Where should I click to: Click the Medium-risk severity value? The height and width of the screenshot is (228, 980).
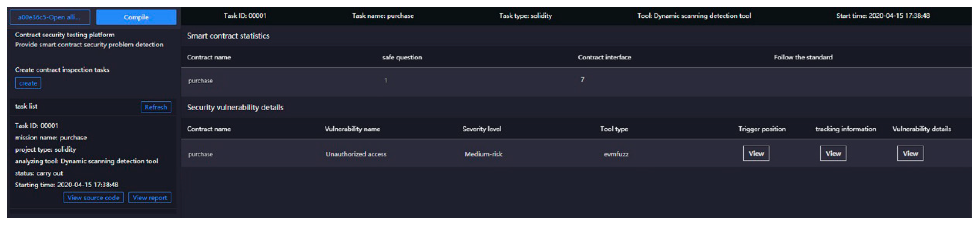[483, 154]
